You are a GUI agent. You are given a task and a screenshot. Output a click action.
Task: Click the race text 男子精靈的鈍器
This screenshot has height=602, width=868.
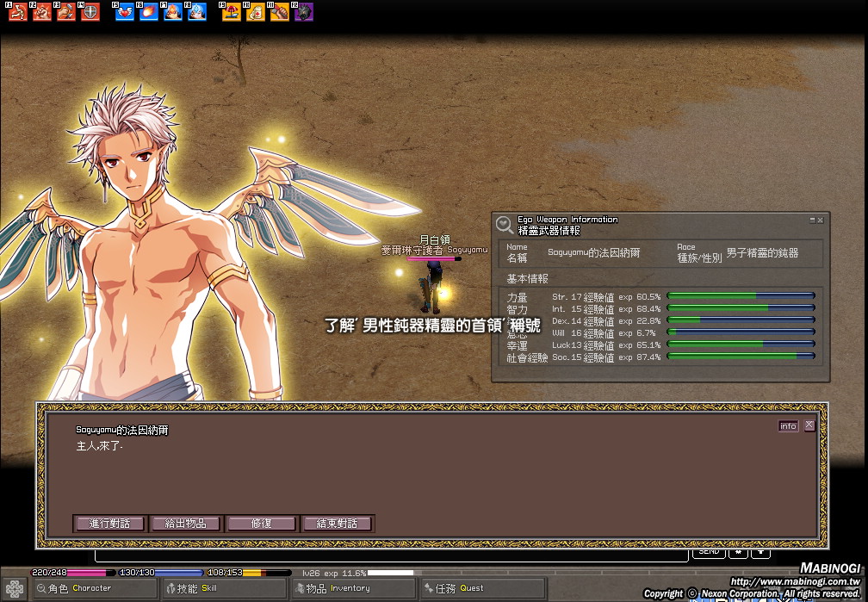pyautogui.click(x=762, y=252)
